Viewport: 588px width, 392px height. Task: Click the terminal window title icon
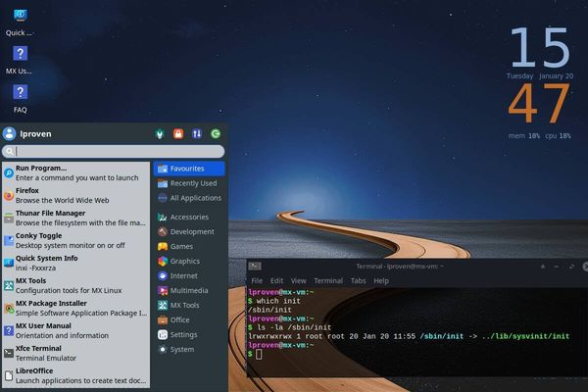pyautogui.click(x=255, y=266)
